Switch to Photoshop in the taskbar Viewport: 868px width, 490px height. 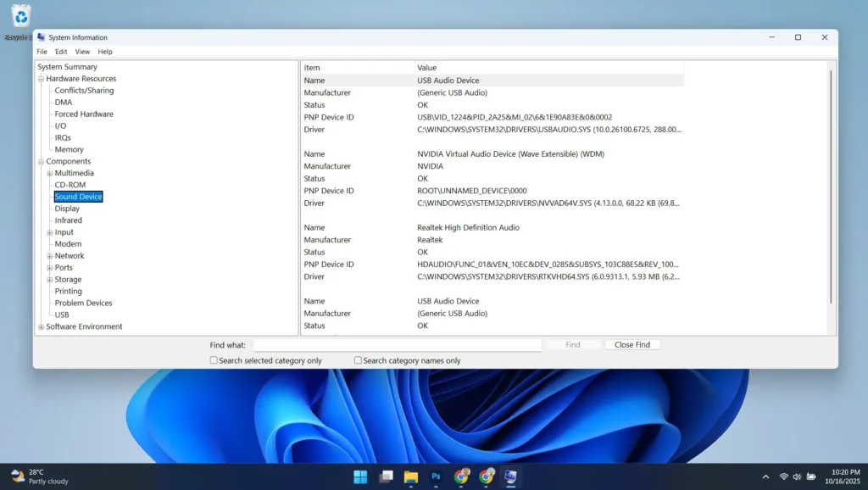click(436, 476)
